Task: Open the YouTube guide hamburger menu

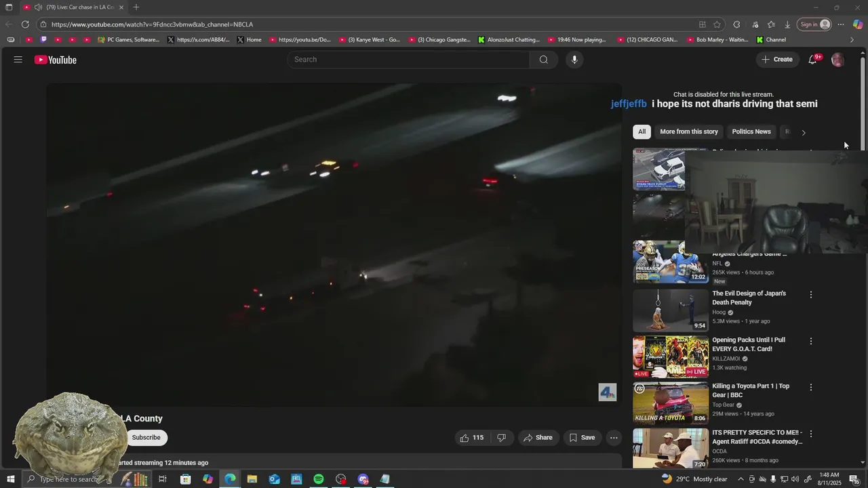Action: pyautogui.click(x=18, y=60)
